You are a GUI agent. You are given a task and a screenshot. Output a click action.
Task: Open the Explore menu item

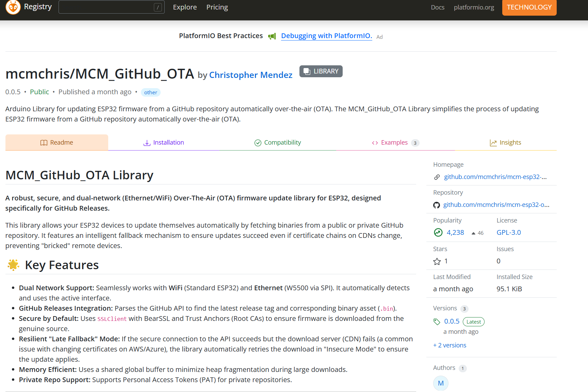click(185, 7)
